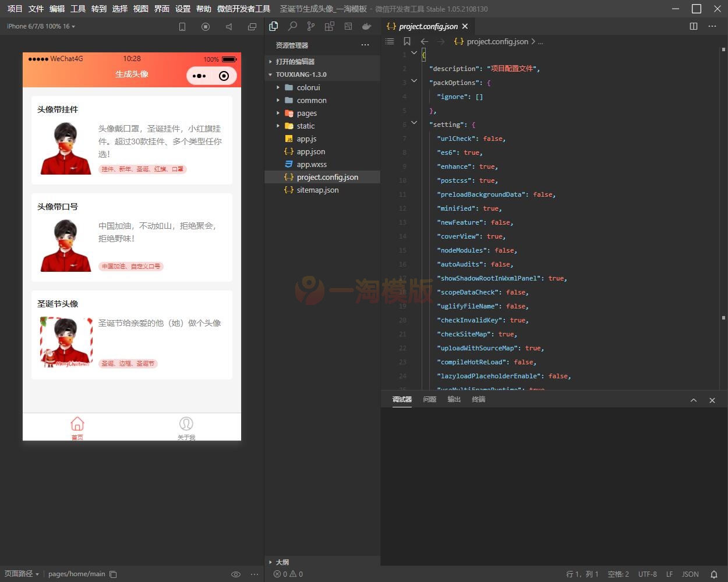This screenshot has width=728, height=582.
Task: Click the split editor icon
Action: pos(694,26)
